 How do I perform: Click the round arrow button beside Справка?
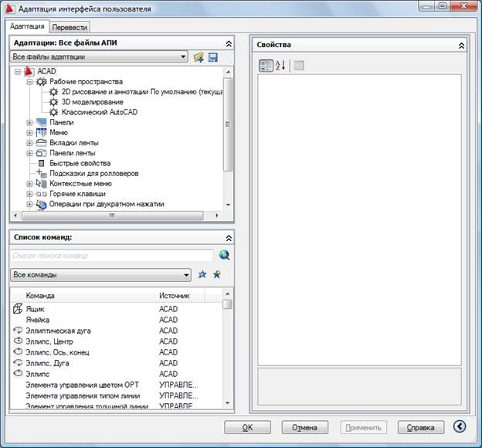(460, 426)
